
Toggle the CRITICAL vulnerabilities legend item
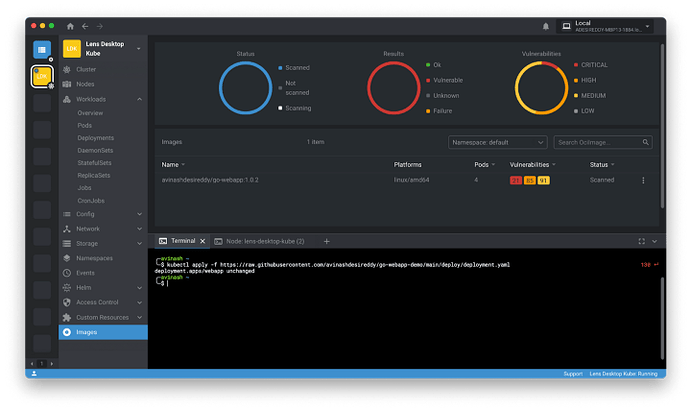[590, 64]
